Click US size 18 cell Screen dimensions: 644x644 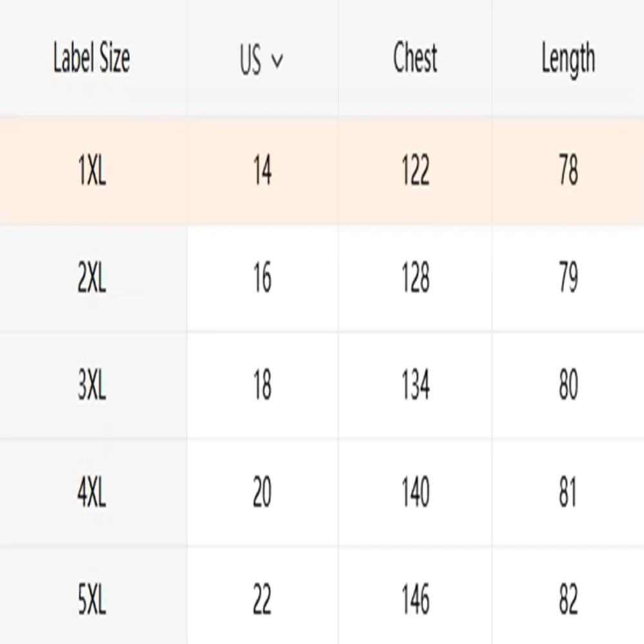coord(262,386)
